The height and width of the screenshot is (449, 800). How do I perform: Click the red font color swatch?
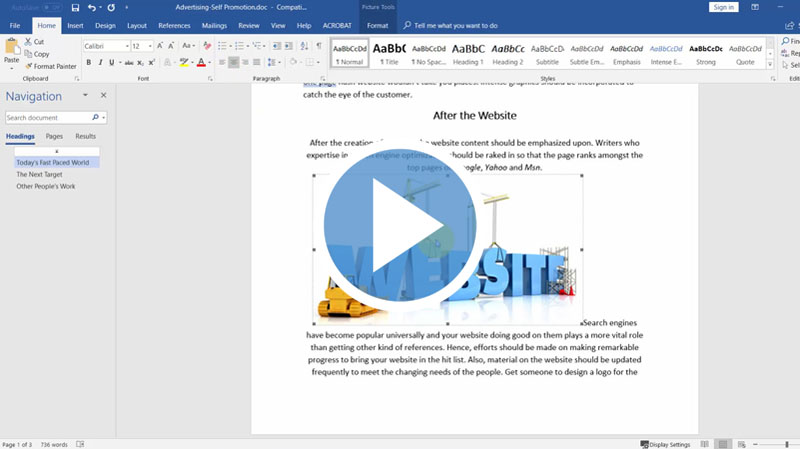click(200, 62)
